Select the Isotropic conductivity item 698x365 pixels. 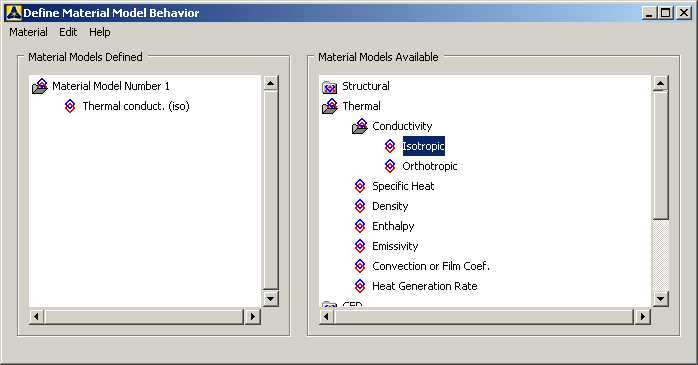point(423,146)
